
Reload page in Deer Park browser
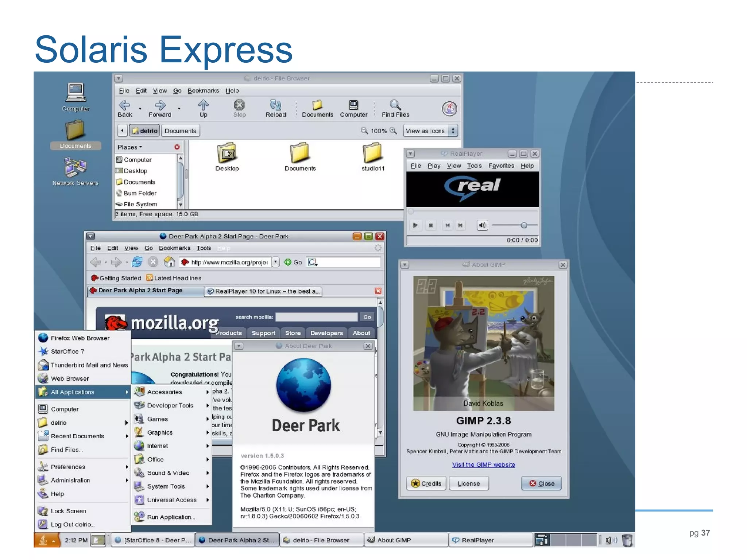click(x=137, y=262)
